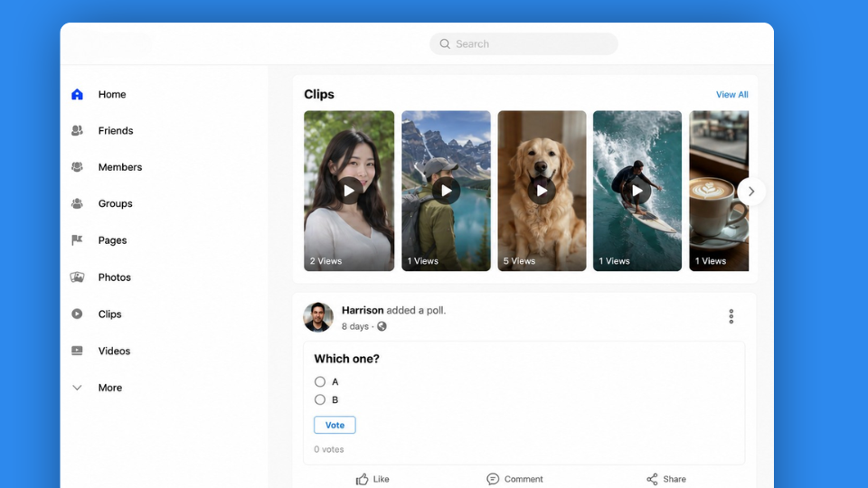Go to Home menu item
This screenshot has width=868, height=488.
112,95
